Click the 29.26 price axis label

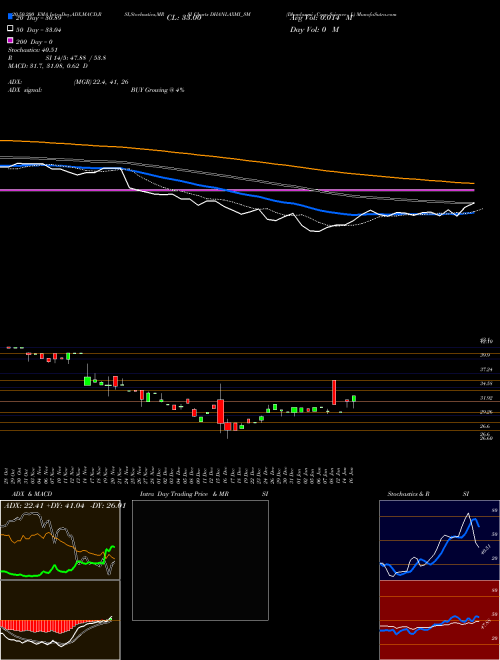pos(486,412)
